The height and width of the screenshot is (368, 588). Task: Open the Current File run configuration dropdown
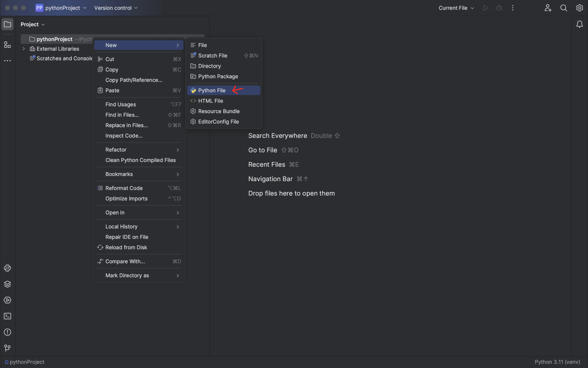pos(456,8)
